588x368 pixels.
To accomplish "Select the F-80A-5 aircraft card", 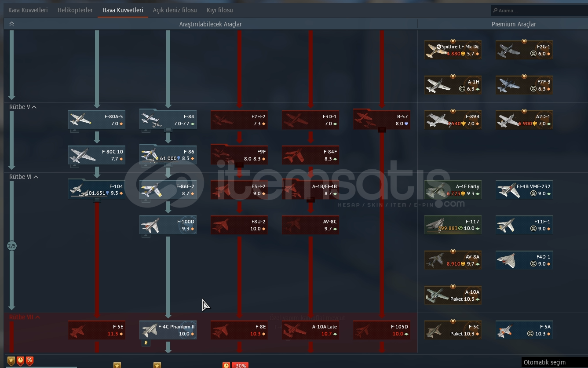I will point(97,120).
